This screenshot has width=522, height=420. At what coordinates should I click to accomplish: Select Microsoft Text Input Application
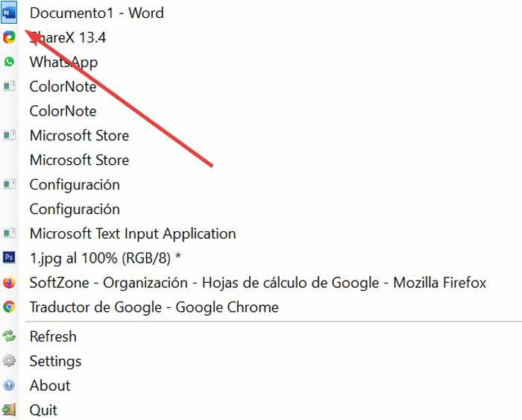(133, 233)
